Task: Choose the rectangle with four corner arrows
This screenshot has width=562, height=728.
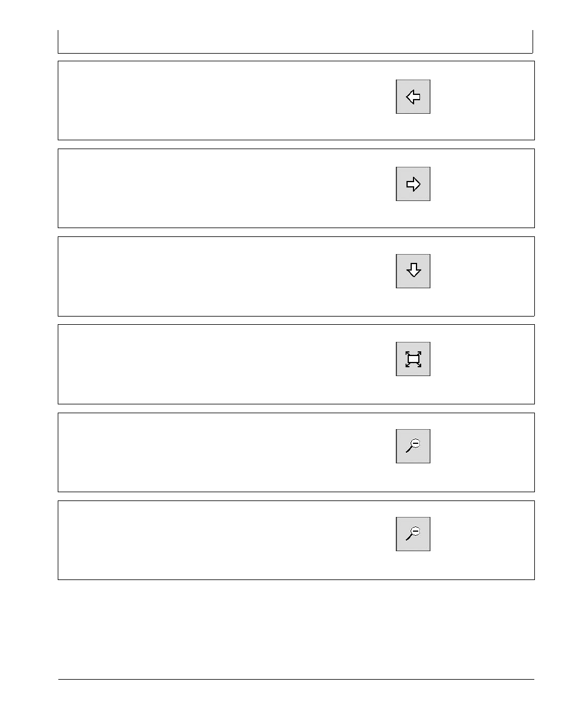Action: pyautogui.click(x=413, y=359)
